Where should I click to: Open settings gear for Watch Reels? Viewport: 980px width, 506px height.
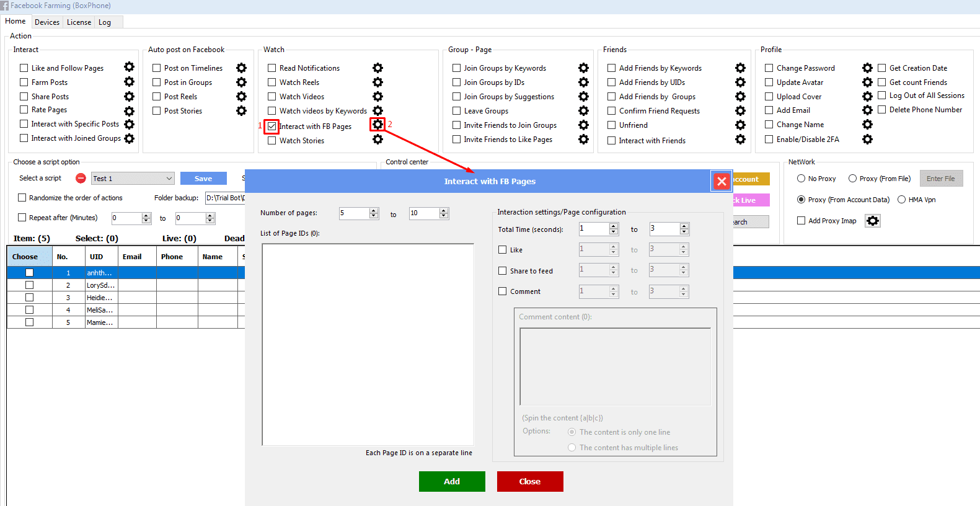[x=377, y=82]
